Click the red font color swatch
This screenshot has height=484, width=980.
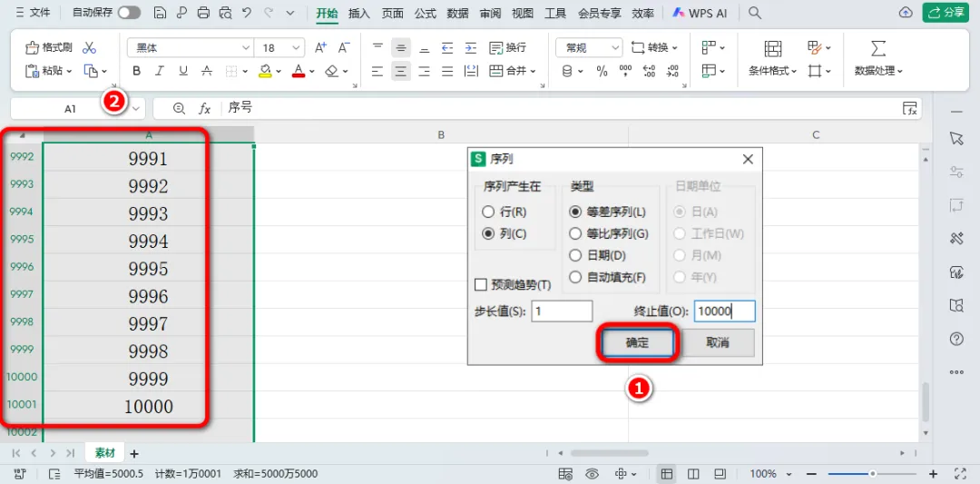(299, 72)
